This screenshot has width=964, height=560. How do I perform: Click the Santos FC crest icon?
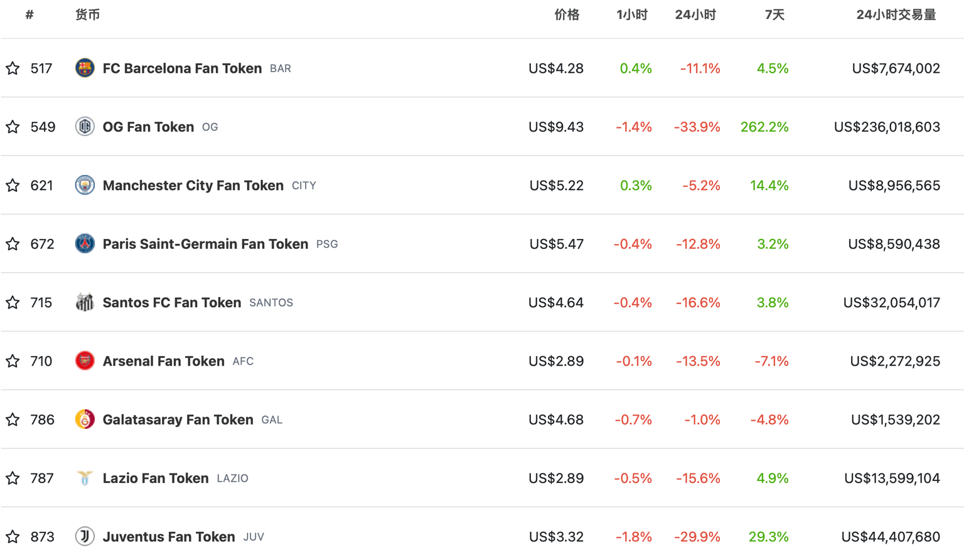point(85,302)
